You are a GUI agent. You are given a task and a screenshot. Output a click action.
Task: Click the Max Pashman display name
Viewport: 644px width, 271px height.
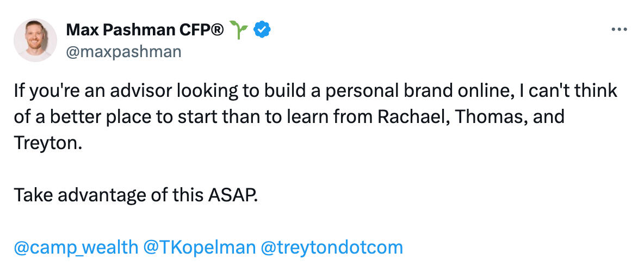(123, 30)
